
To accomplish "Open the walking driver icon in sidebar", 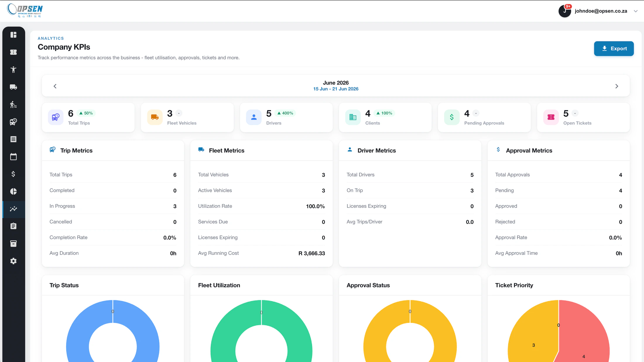I will click(x=13, y=104).
